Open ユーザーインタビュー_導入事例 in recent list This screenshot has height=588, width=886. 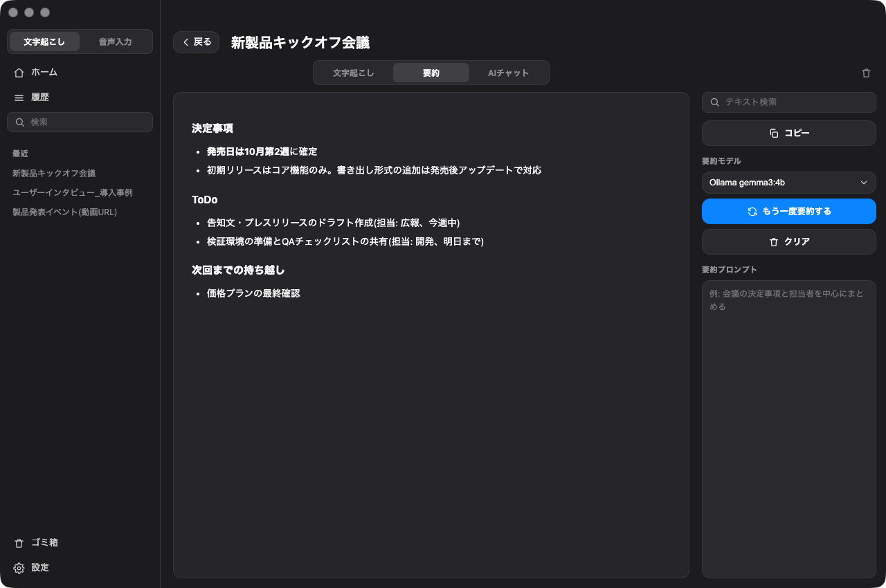tap(73, 193)
